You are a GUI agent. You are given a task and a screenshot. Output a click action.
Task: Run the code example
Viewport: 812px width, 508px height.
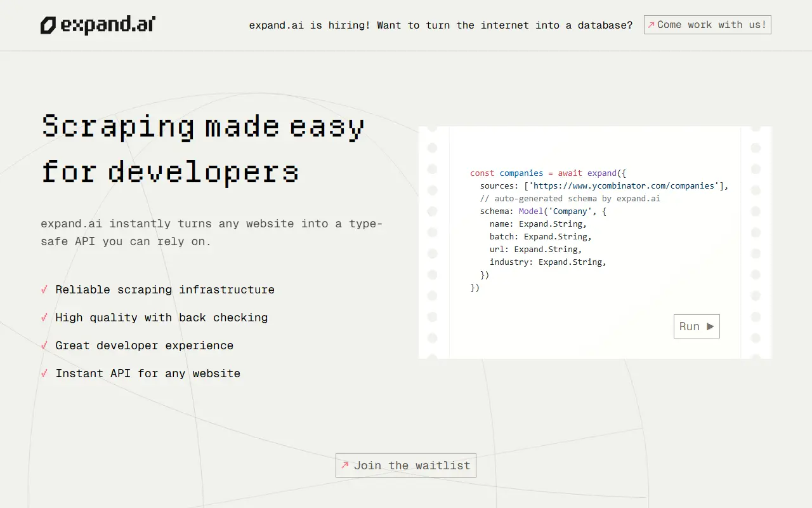pos(697,326)
